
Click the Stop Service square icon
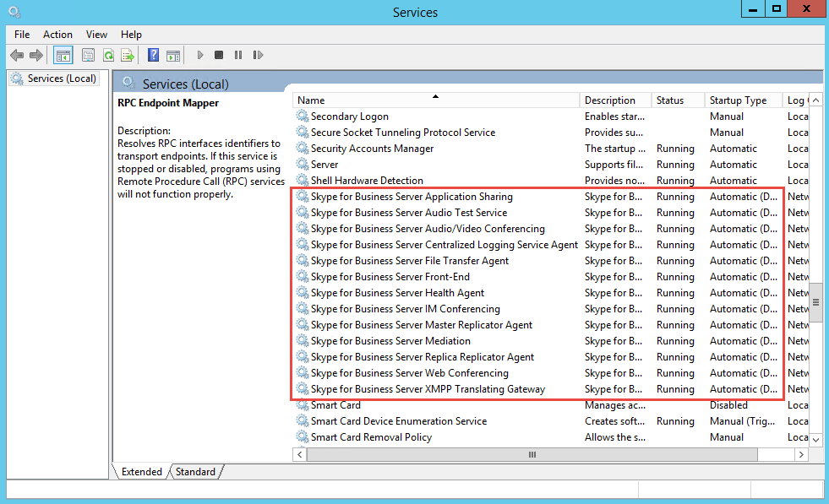coord(219,55)
